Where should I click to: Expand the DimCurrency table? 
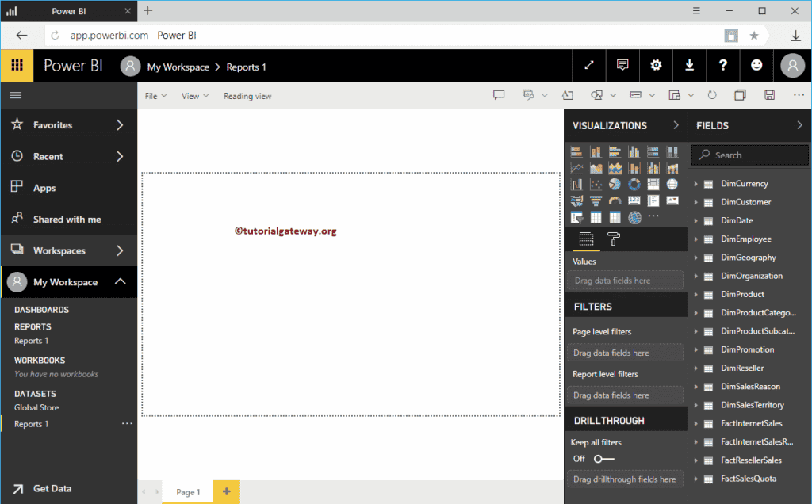click(x=696, y=184)
